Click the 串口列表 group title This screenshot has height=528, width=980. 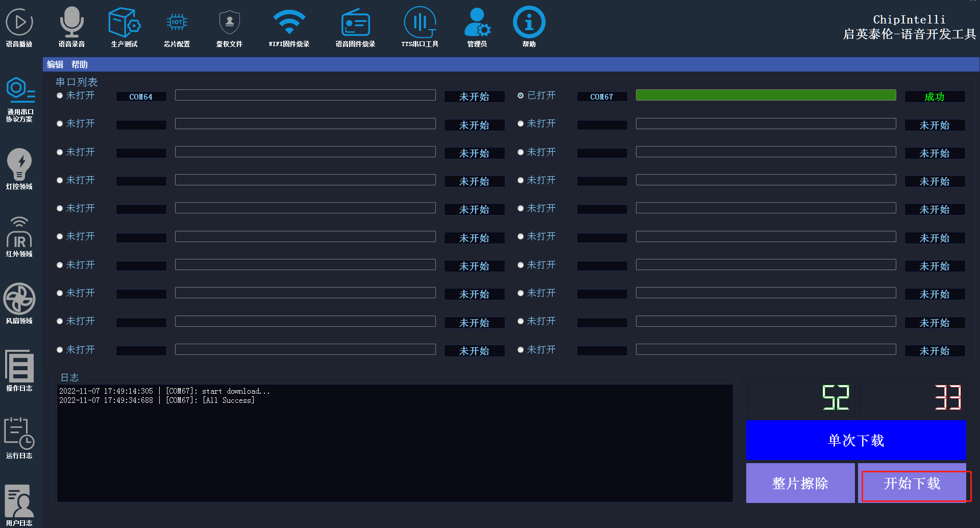77,82
